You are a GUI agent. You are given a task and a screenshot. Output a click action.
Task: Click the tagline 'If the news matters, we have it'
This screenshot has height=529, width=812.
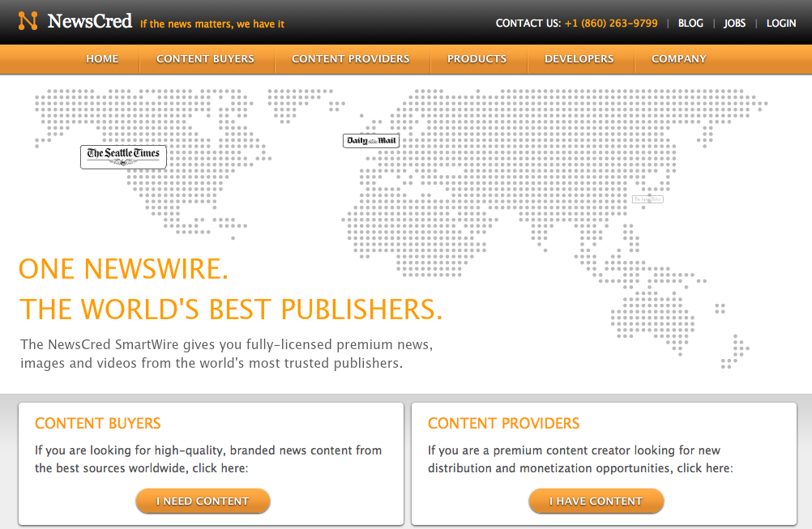point(212,23)
